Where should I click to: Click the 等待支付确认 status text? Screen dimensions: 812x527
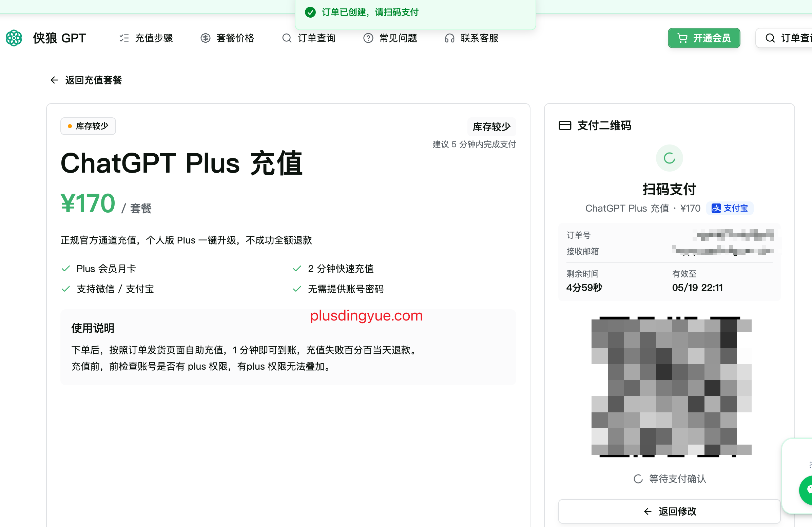click(678, 479)
